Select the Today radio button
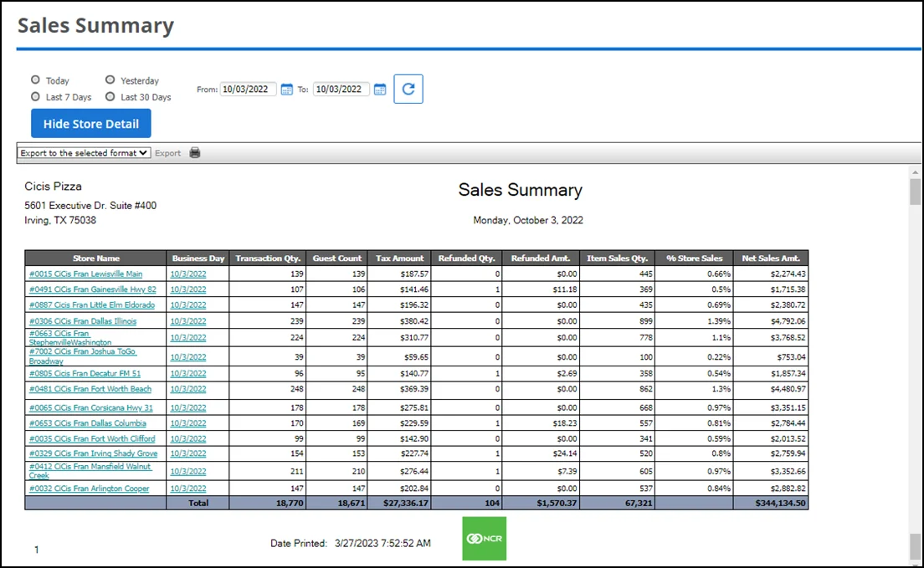 [35, 80]
